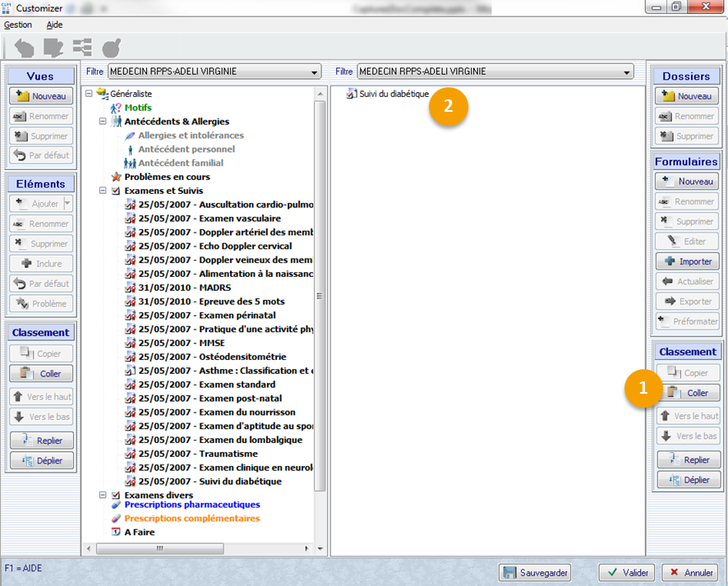This screenshot has width=728, height=586.
Task: Open the right Filtre dropdown list
Action: 628,72
